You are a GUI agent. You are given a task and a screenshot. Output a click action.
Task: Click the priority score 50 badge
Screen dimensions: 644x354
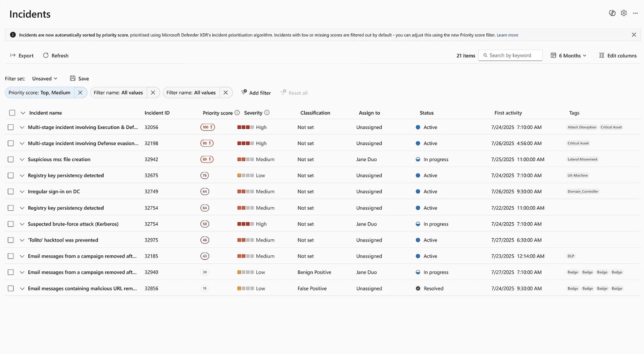(x=205, y=224)
